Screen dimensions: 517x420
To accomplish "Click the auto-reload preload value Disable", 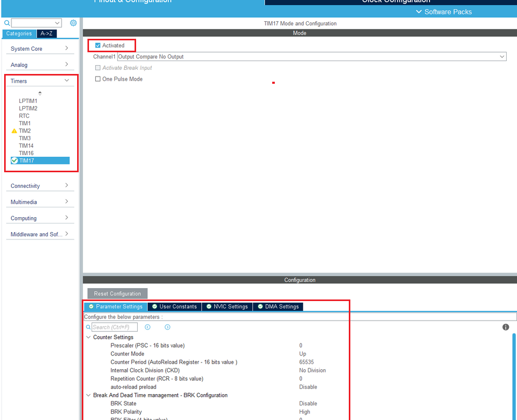I will point(308,387).
